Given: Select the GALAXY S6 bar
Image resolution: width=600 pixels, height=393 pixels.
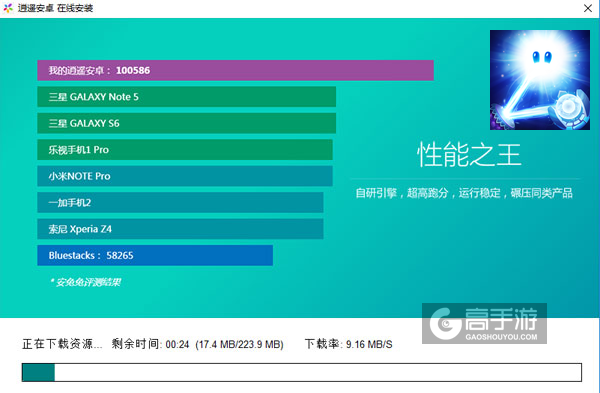Looking at the screenshot, I should (x=187, y=123).
